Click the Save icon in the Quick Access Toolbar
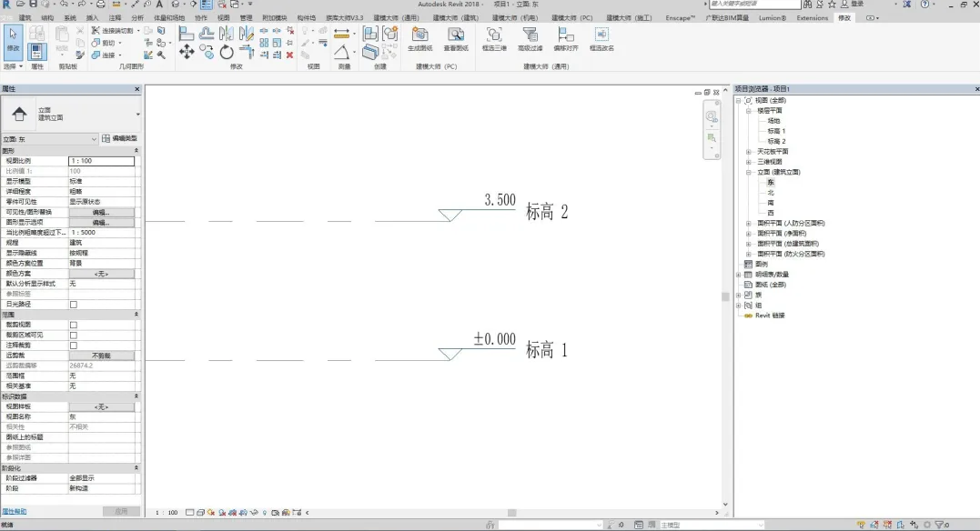This screenshot has height=531, width=980. point(32,5)
